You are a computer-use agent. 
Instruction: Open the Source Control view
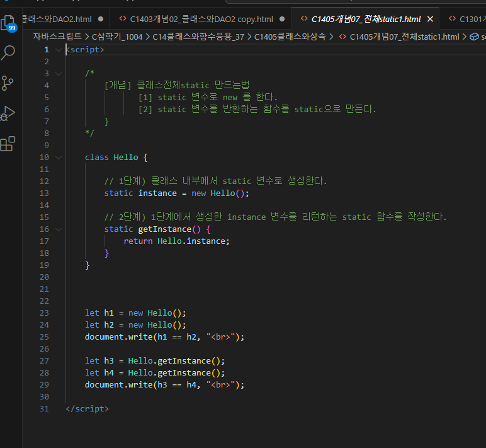click(8, 83)
